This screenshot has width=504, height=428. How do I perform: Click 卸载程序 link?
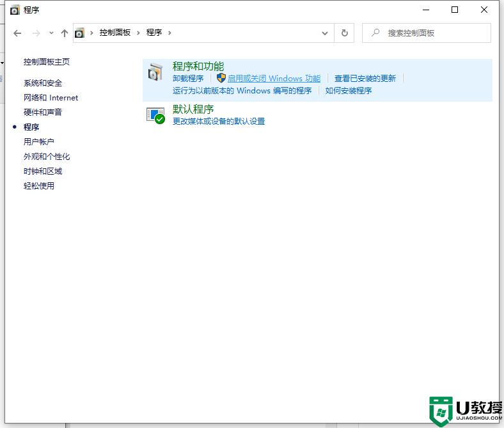[x=188, y=79]
